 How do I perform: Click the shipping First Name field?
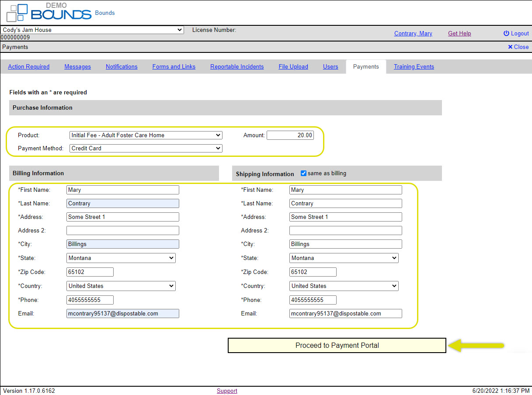click(346, 190)
